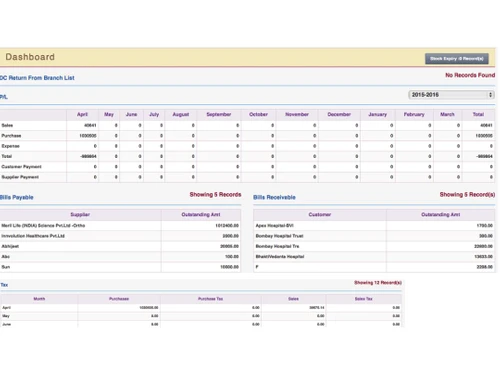Click the April row in Tax table
The height and width of the screenshot is (375, 500).
[x=201, y=308]
